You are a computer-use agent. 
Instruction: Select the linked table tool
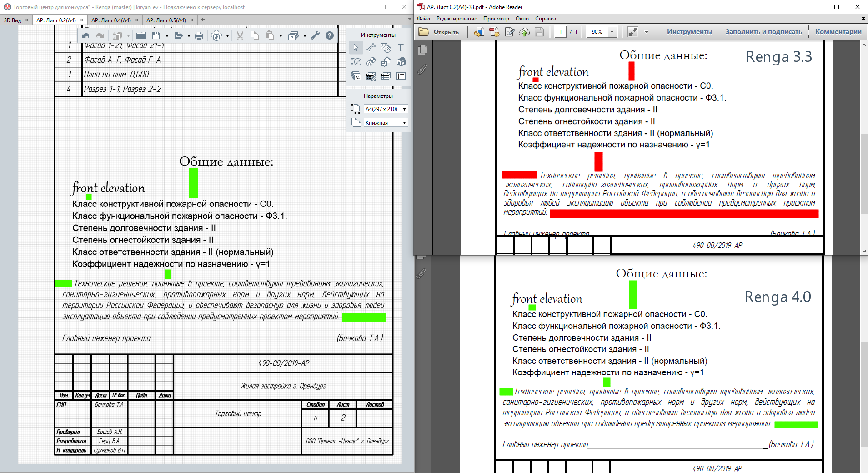coord(371,76)
